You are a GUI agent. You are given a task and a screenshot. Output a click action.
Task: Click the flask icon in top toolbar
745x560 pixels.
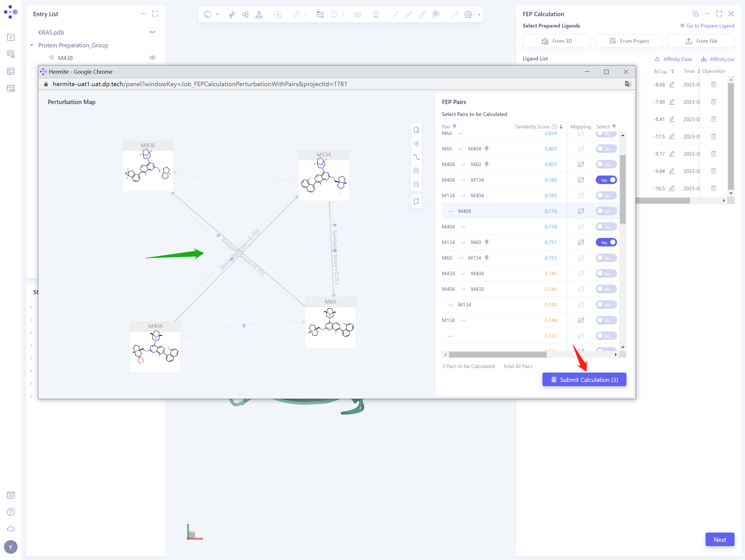259,14
